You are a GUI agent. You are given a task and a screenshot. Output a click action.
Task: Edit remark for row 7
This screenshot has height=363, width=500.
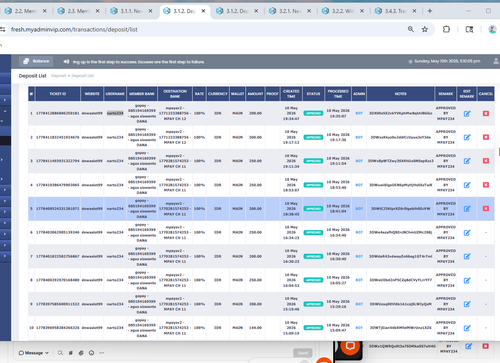click(467, 256)
